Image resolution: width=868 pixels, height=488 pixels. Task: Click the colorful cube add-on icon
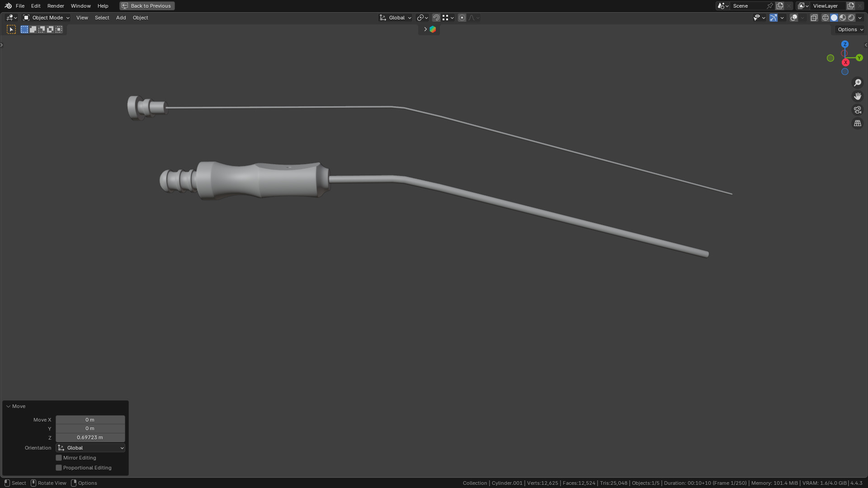click(x=433, y=29)
